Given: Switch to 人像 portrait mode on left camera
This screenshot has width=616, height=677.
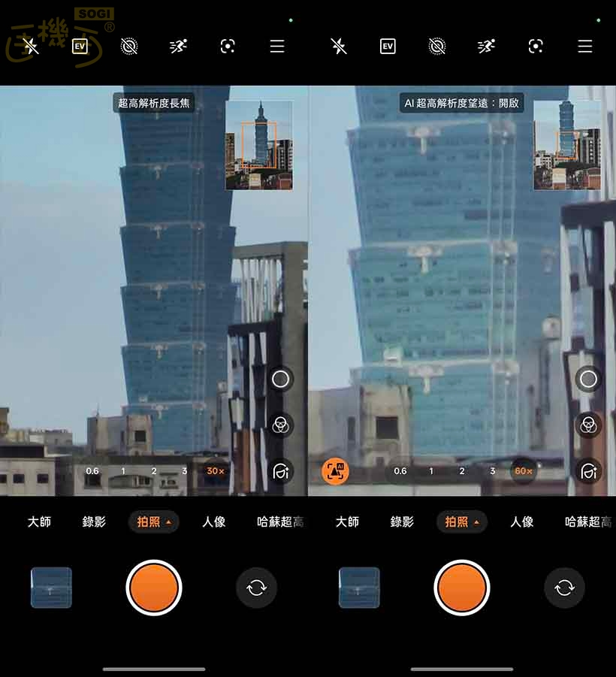Looking at the screenshot, I should click(214, 521).
